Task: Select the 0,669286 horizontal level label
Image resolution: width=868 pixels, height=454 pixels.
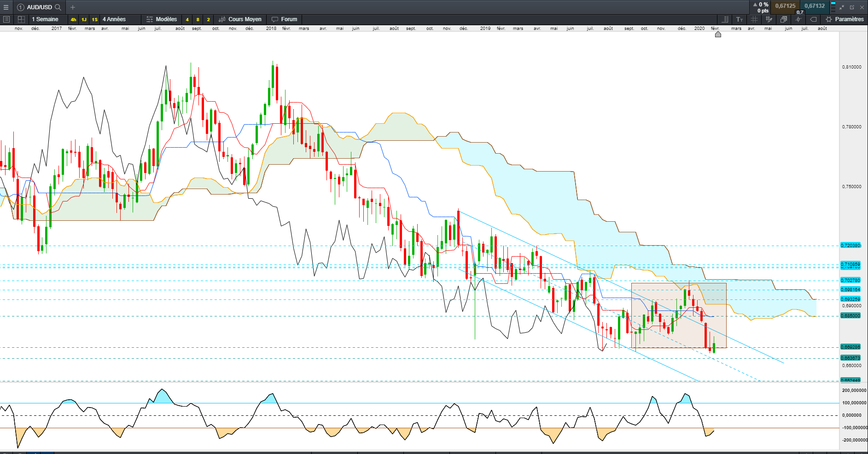Action: click(851, 347)
